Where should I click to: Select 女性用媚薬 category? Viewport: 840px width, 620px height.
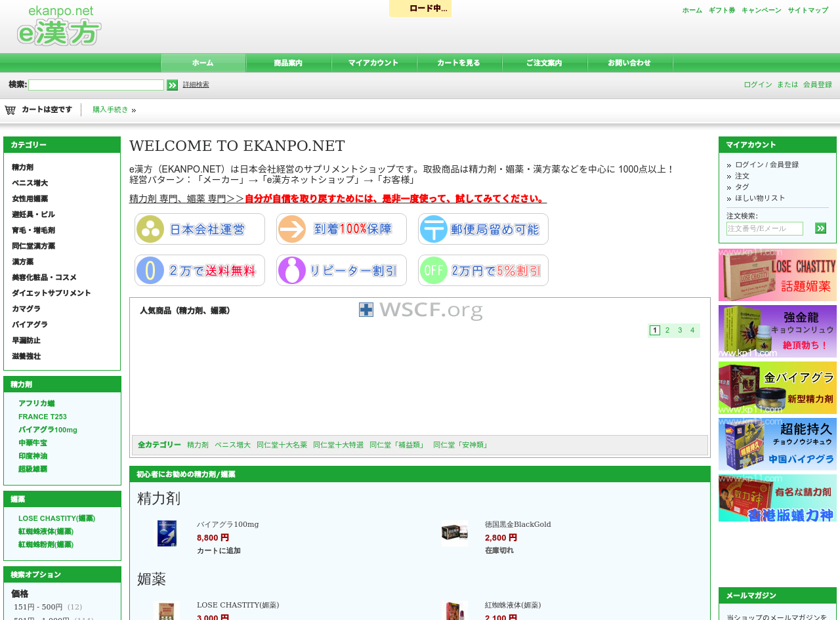30,199
